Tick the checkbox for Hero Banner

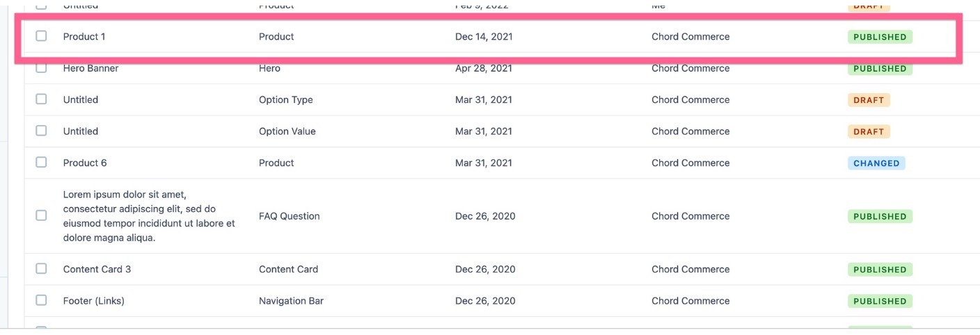(x=41, y=68)
